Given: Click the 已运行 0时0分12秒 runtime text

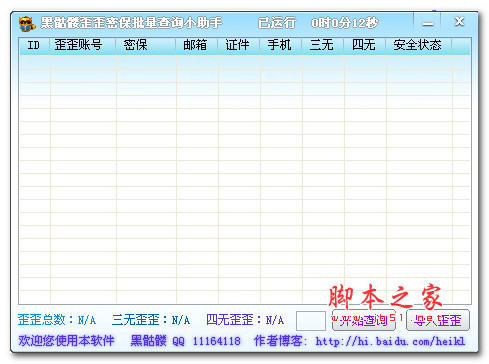Looking at the screenshot, I should coord(318,23).
